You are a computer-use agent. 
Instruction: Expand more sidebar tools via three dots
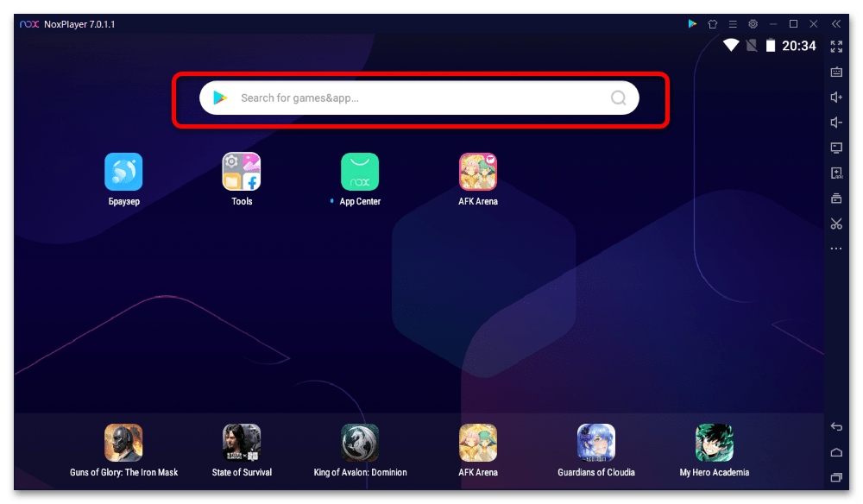click(x=836, y=249)
